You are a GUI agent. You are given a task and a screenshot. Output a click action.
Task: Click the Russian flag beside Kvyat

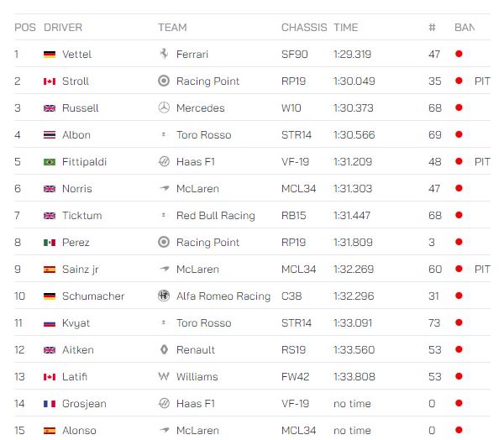50,323
